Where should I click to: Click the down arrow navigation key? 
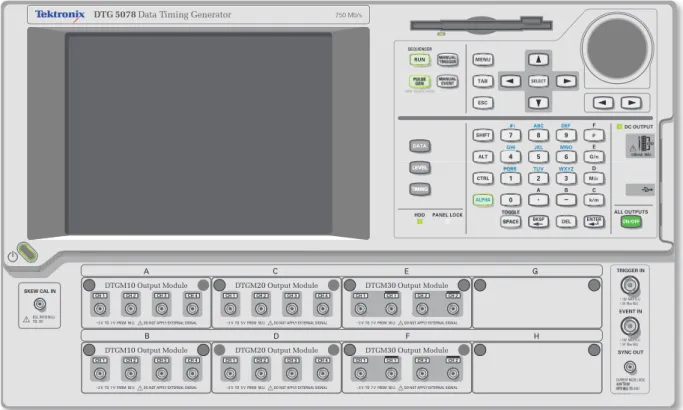click(x=538, y=103)
